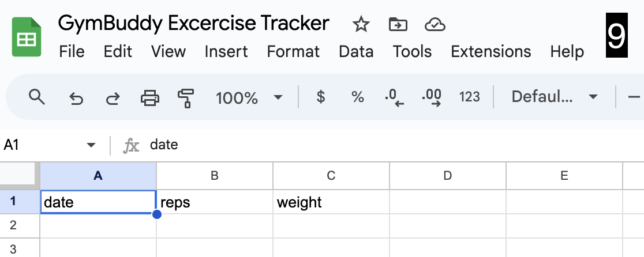
Task: Open the Format menu
Action: tap(293, 52)
